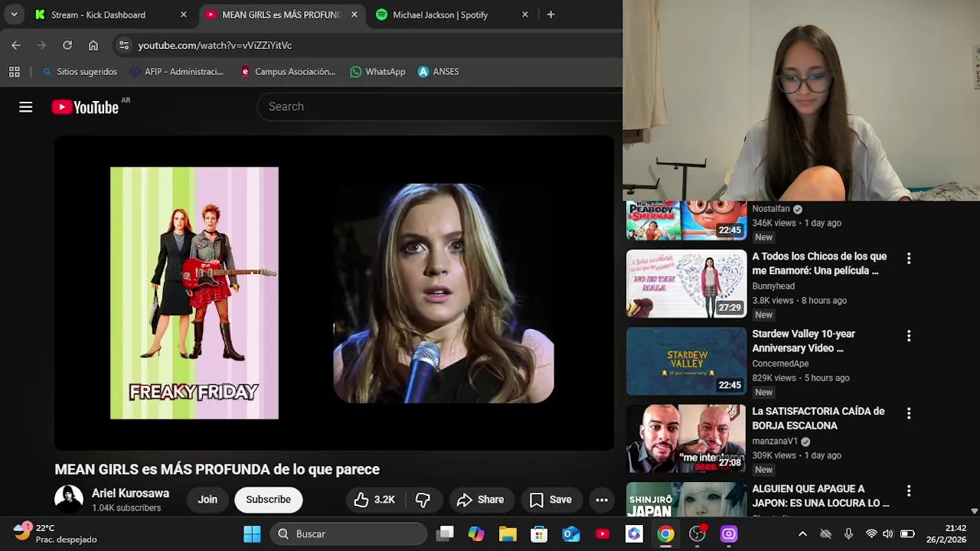Visit manzanaV1 channel name
Viewport: 980px width, 551px height.
[x=775, y=442]
